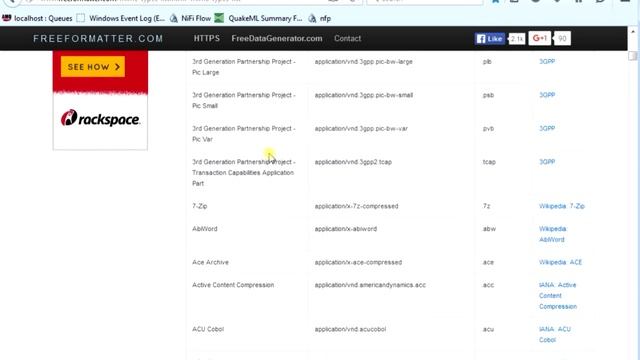Click the rackspace advertisement logo
This screenshot has width=640, height=360.
coord(100,118)
